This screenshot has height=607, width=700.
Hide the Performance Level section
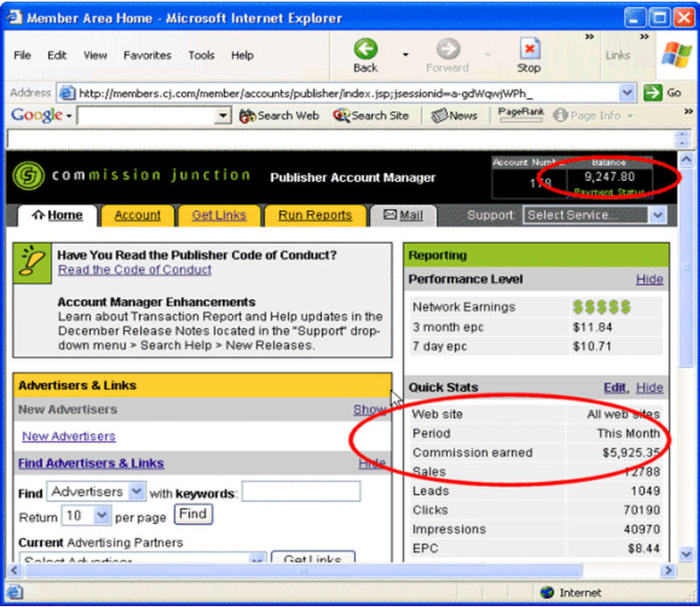649,279
